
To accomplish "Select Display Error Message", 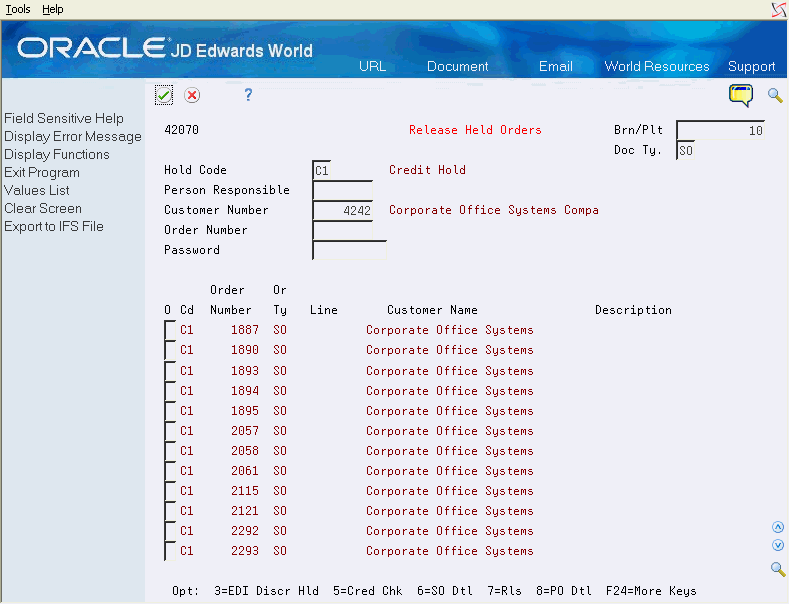I will click(x=73, y=136).
